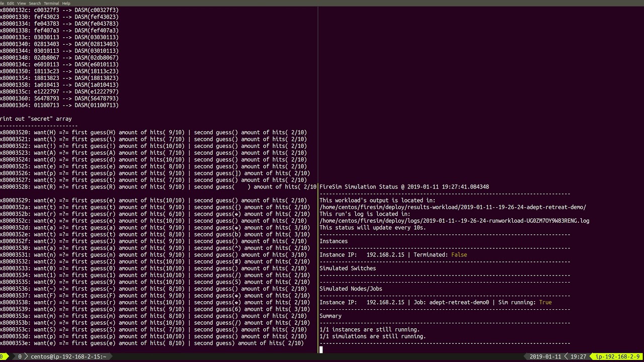
Task: Open the Terminal menu
Action: click(51, 3)
